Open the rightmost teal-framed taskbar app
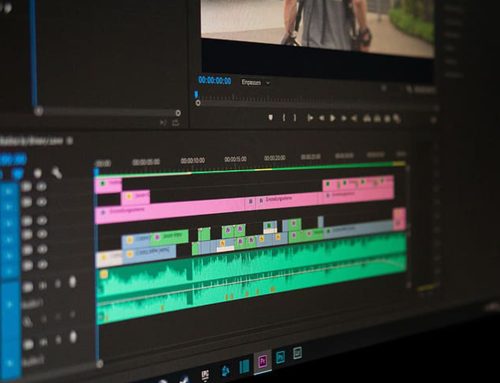The height and width of the screenshot is (383, 500). point(297,353)
